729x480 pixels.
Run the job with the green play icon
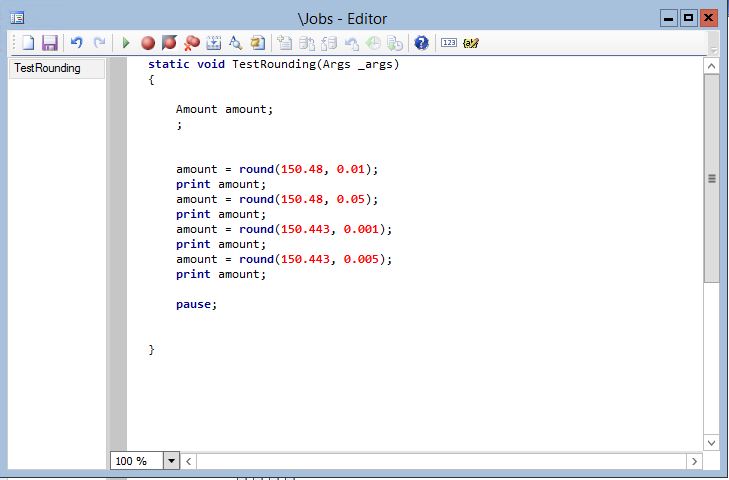tap(126, 43)
